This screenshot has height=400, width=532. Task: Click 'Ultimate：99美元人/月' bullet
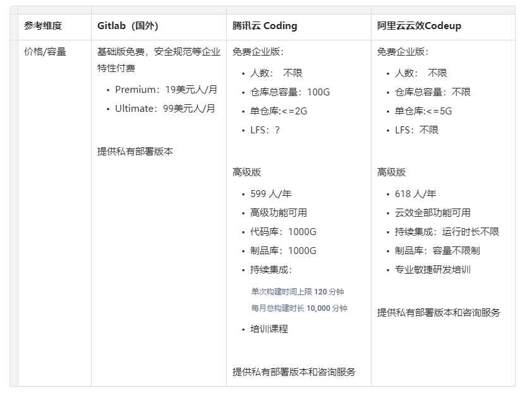165,109
